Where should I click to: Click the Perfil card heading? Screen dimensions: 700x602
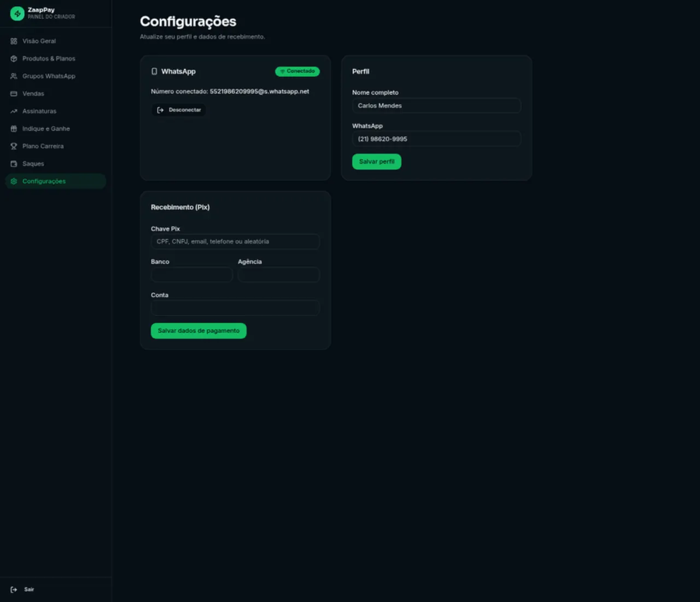coord(361,72)
